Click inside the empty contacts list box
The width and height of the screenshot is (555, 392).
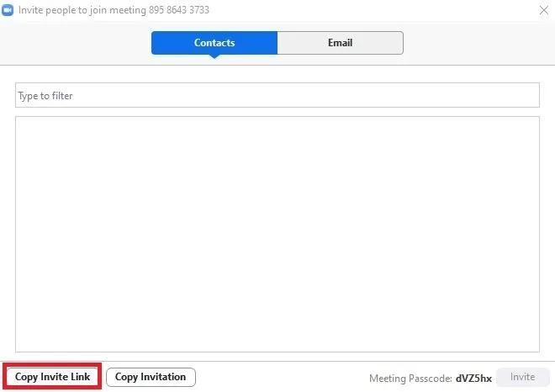point(277,234)
